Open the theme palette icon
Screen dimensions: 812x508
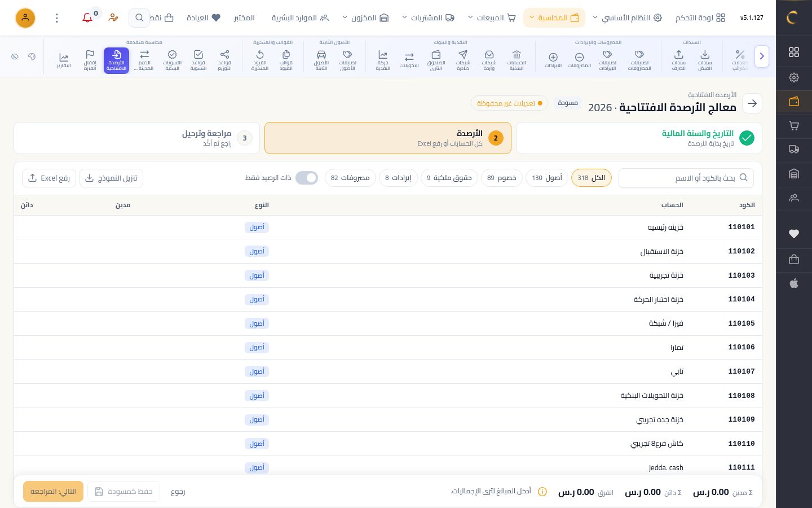(x=32, y=56)
